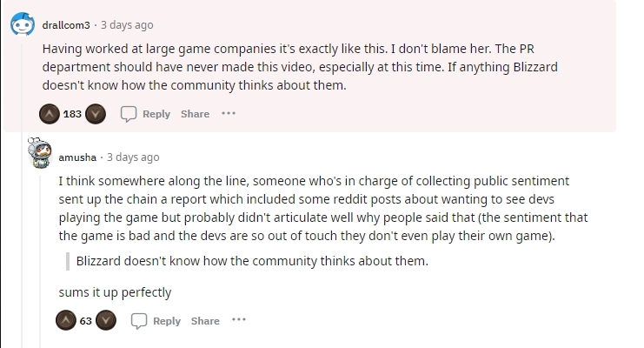Open more options on drallcom3's comment

tap(229, 114)
